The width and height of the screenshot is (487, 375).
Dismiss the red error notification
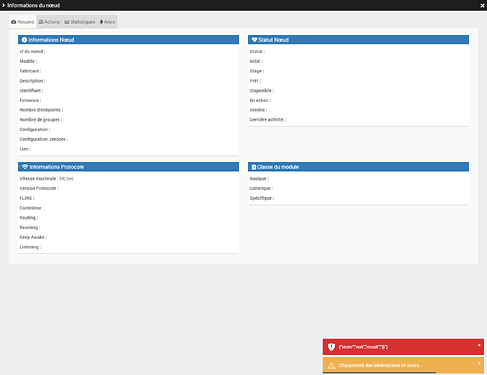[479, 345]
